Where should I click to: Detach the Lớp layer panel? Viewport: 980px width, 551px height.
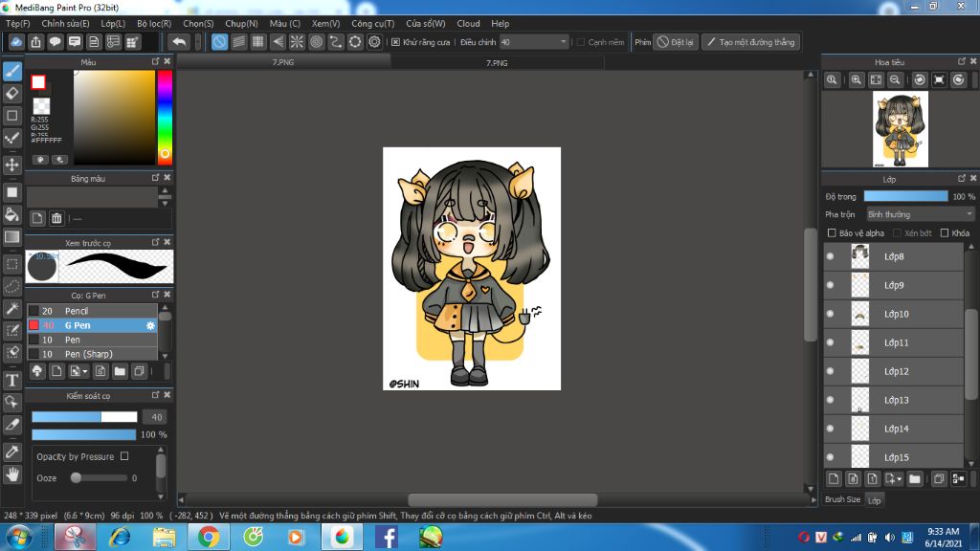962,179
